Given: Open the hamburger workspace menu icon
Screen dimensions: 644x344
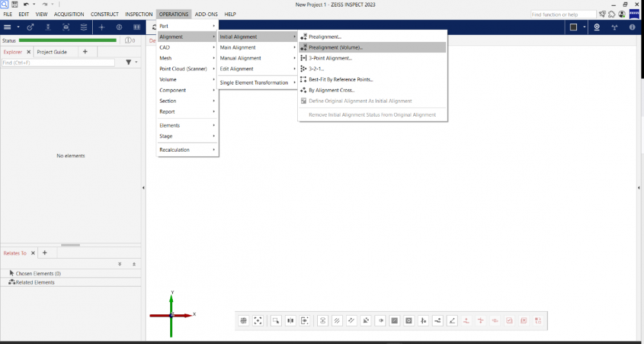Looking at the screenshot, I should [x=7, y=27].
